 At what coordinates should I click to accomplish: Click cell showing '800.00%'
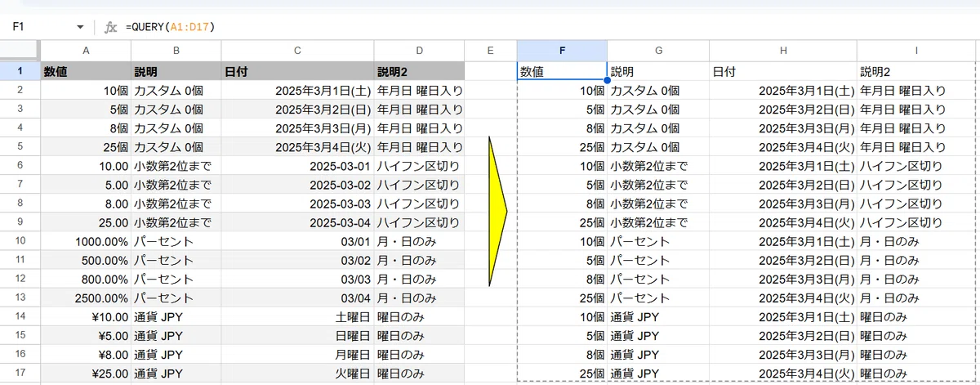click(x=86, y=279)
